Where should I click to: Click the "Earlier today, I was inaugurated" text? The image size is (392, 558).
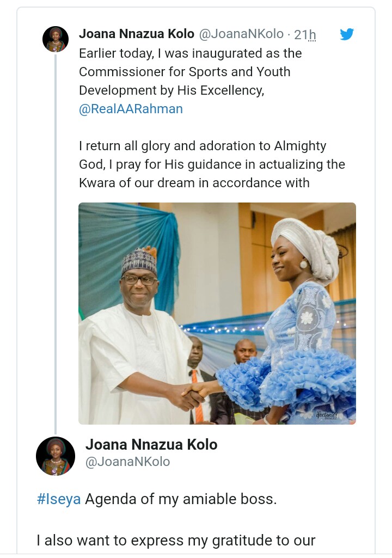tap(190, 53)
